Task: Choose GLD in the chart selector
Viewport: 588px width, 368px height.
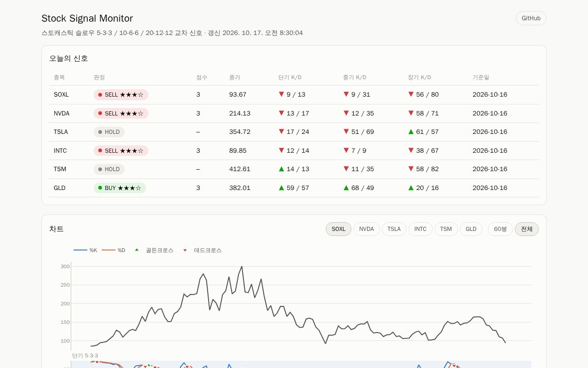Action: (471, 229)
